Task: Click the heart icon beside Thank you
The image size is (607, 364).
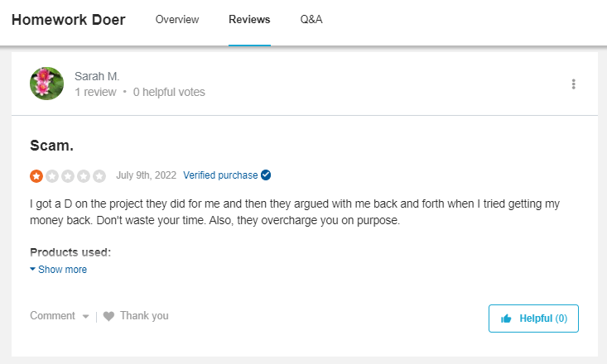Action: coord(108,316)
